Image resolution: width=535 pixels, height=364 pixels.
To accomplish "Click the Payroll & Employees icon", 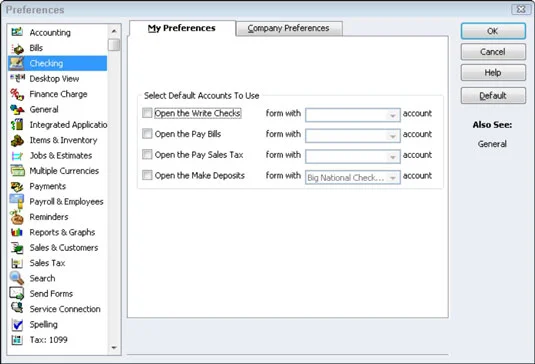I will (x=17, y=201).
